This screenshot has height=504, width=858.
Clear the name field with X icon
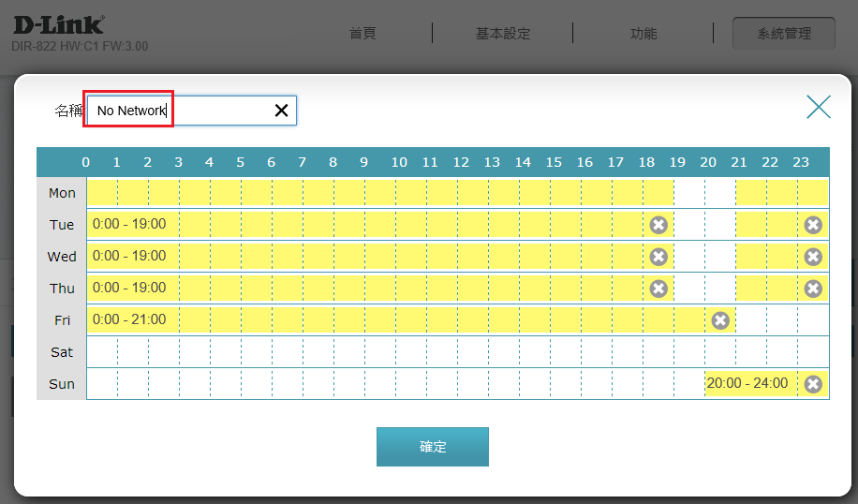coord(281,111)
